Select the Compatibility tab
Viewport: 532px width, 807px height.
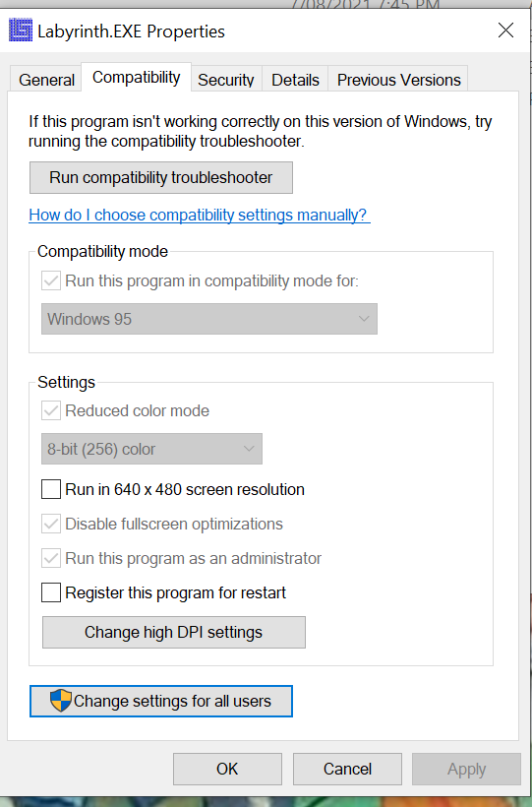tap(137, 77)
